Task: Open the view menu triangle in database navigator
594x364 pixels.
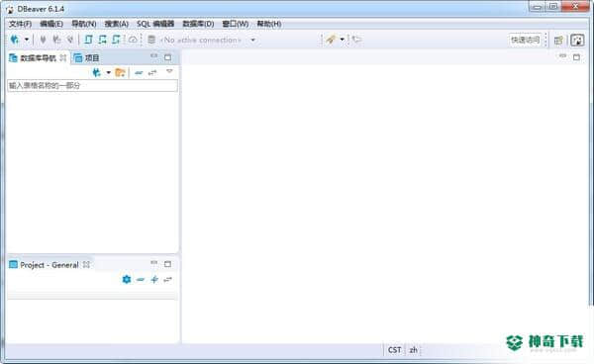Action: (169, 71)
